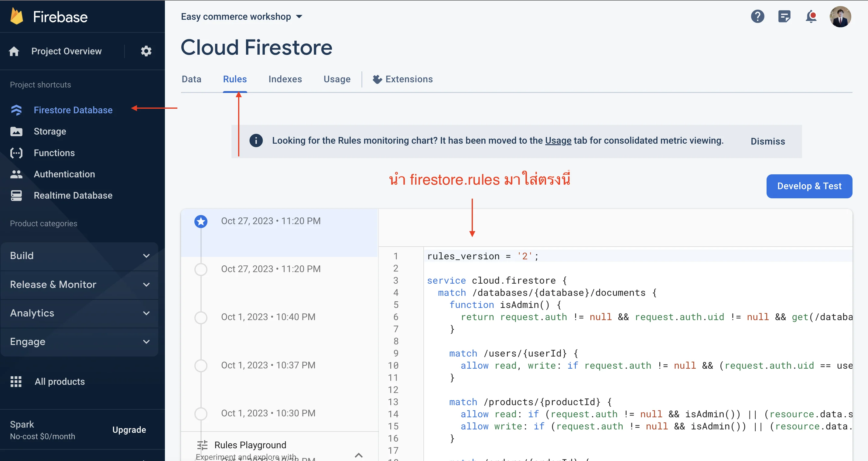Viewport: 868px width, 461px height.
Task: Click the 'match /users/{userId}' code line
Action: 514,353
